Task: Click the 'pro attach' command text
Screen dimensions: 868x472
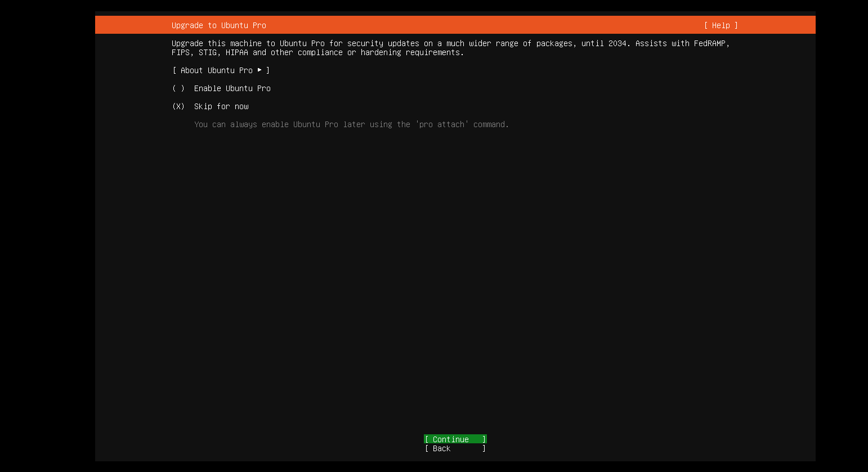Action: [x=442, y=124]
